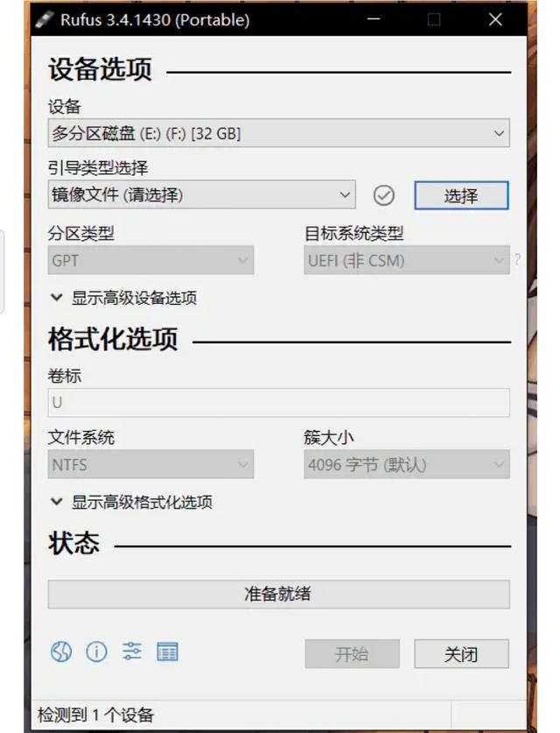This screenshot has height=733, width=560.
Task: Click the Rufus USB icon in title bar
Action: click(45, 19)
